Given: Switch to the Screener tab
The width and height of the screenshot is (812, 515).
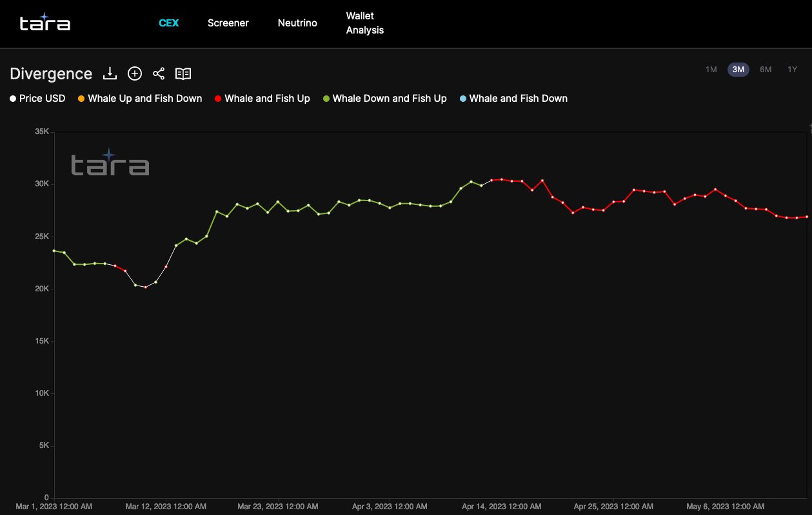Looking at the screenshot, I should pyautogui.click(x=228, y=23).
